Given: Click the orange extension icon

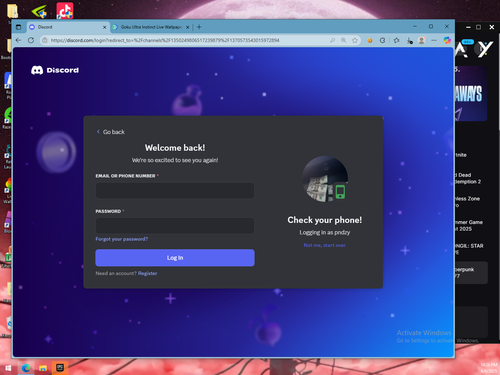Looking at the screenshot, I should 370,40.
